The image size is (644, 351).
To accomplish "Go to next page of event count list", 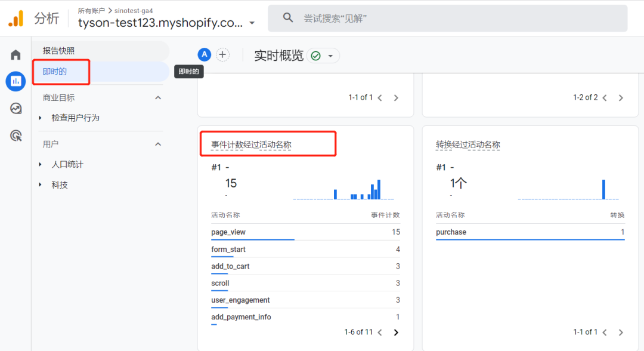I will coord(396,332).
